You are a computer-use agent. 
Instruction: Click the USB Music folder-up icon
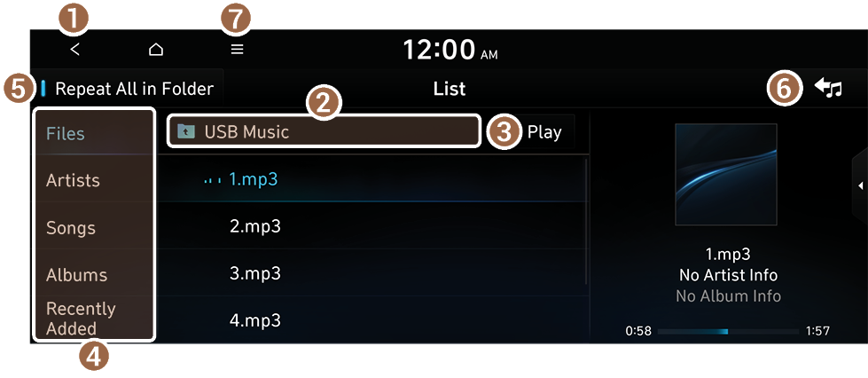point(186,131)
